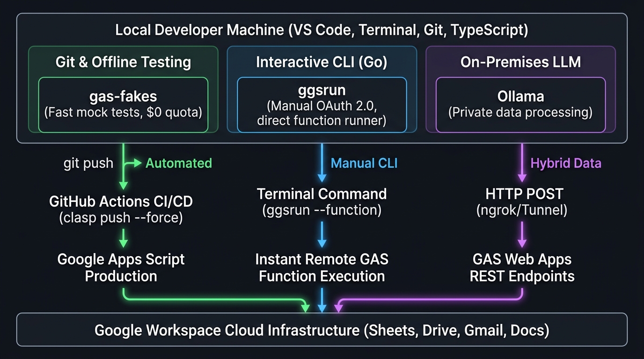This screenshot has height=359, width=644.
Task: Click the Local Developer Machine title
Action: pos(322,30)
